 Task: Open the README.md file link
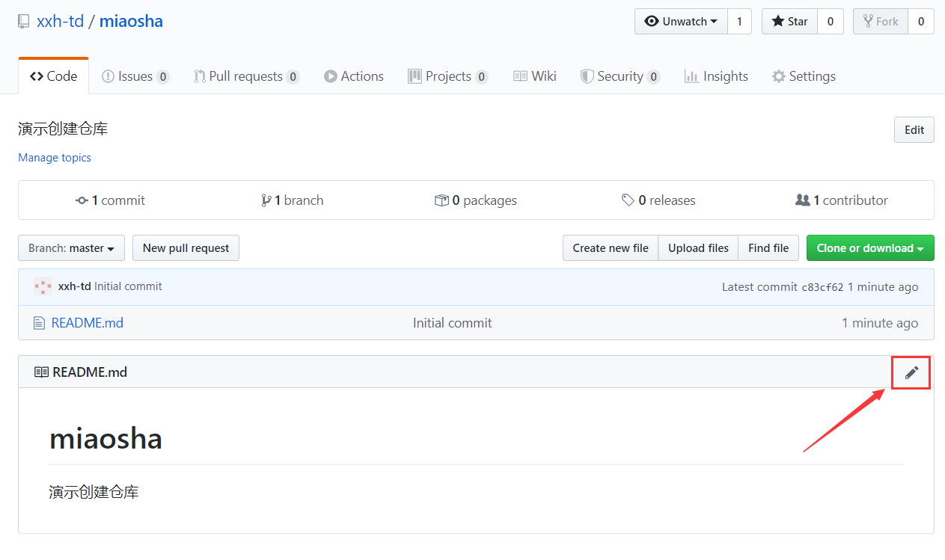tap(88, 323)
